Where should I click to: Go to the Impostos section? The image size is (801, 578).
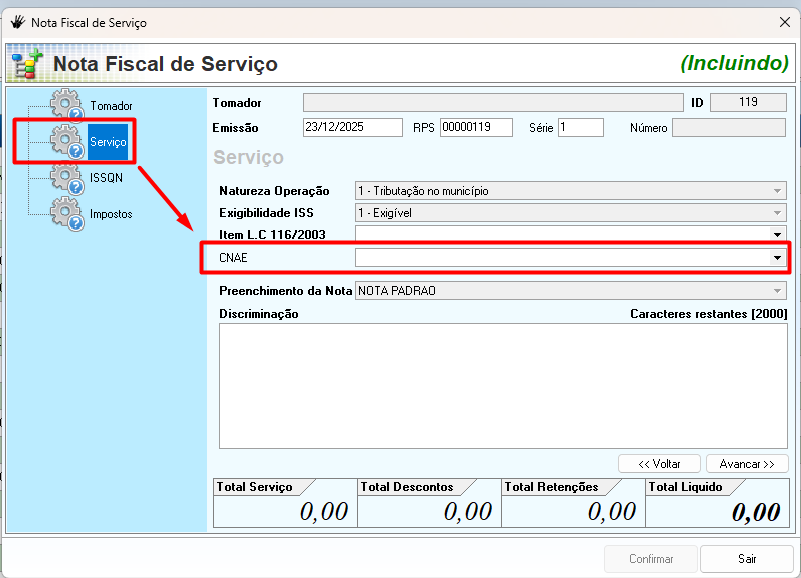111,214
